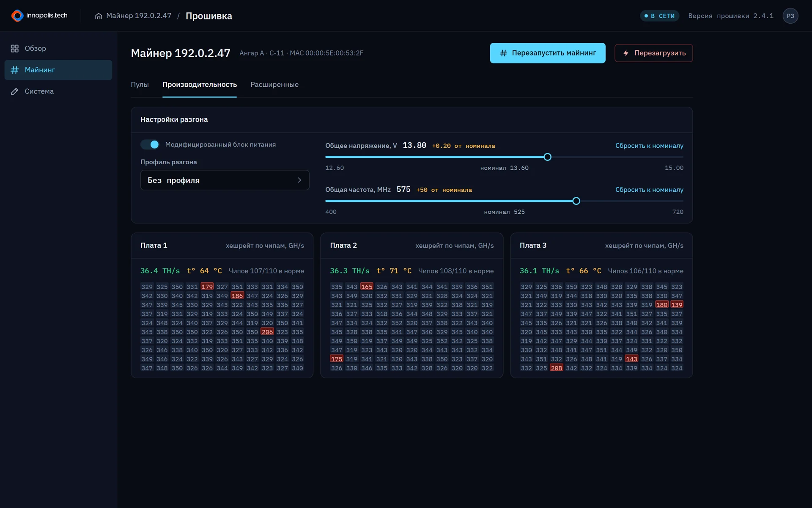Click the 36.4 TH/s hashrate value

[160, 271]
